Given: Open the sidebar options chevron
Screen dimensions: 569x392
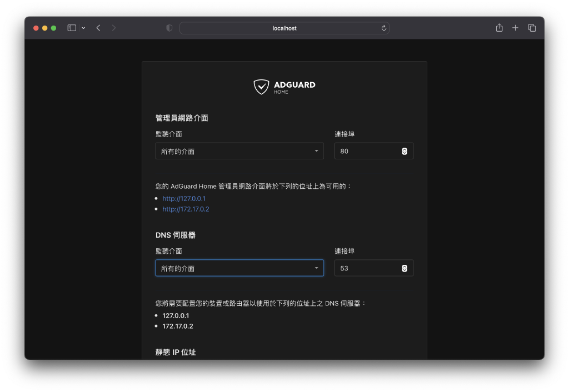Looking at the screenshot, I should coord(83,28).
